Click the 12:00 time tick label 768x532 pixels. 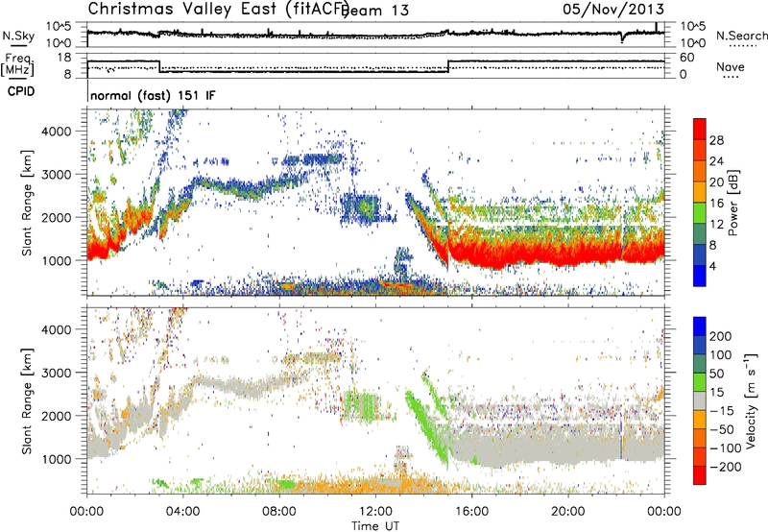[x=375, y=512]
